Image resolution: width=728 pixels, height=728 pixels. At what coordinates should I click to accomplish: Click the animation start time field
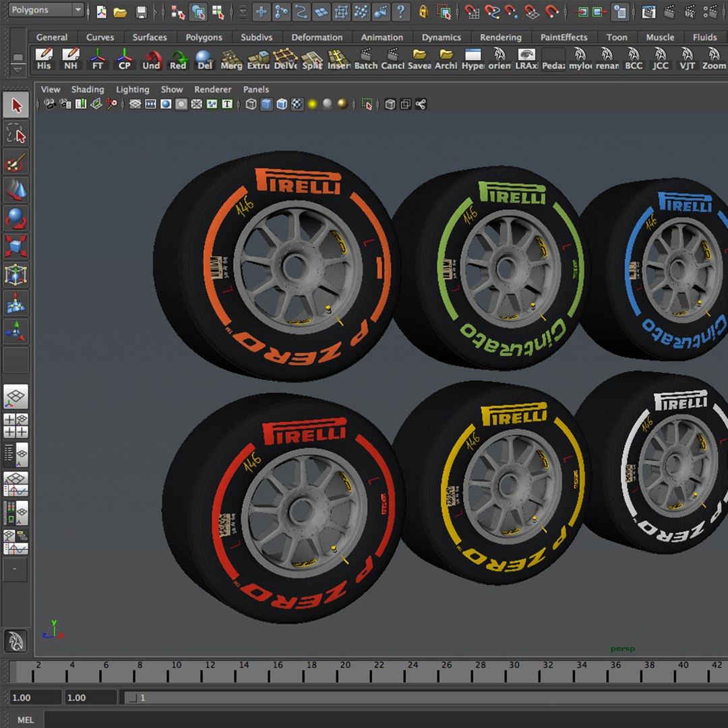point(36,698)
